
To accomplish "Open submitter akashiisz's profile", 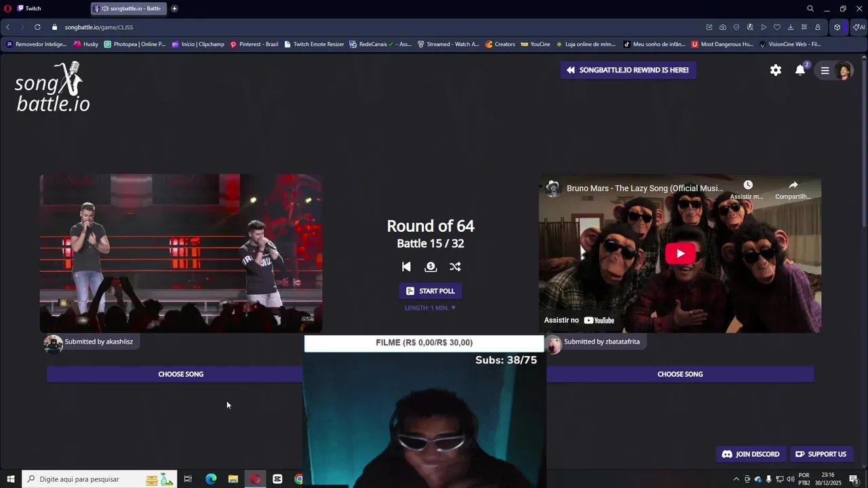I will click(x=92, y=342).
